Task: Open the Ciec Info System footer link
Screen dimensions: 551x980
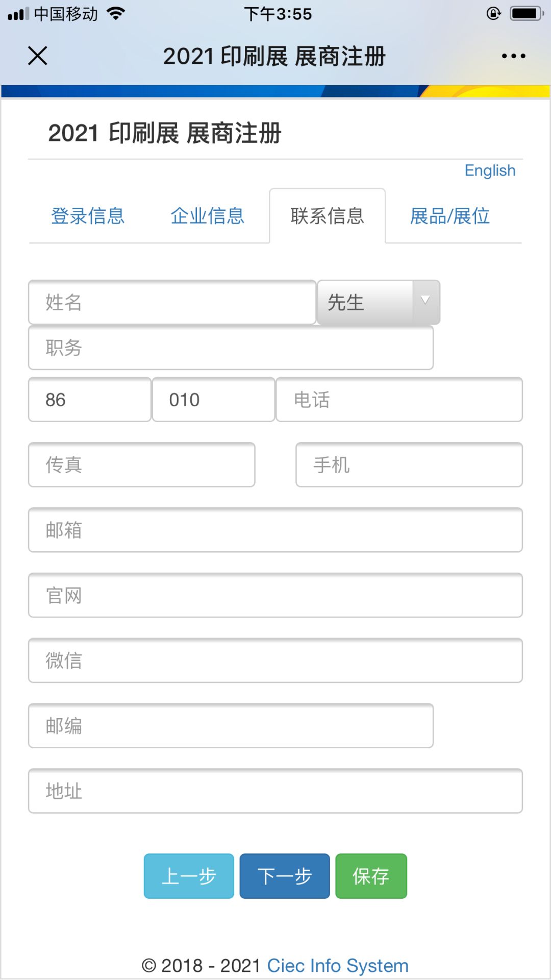Action: click(x=338, y=966)
